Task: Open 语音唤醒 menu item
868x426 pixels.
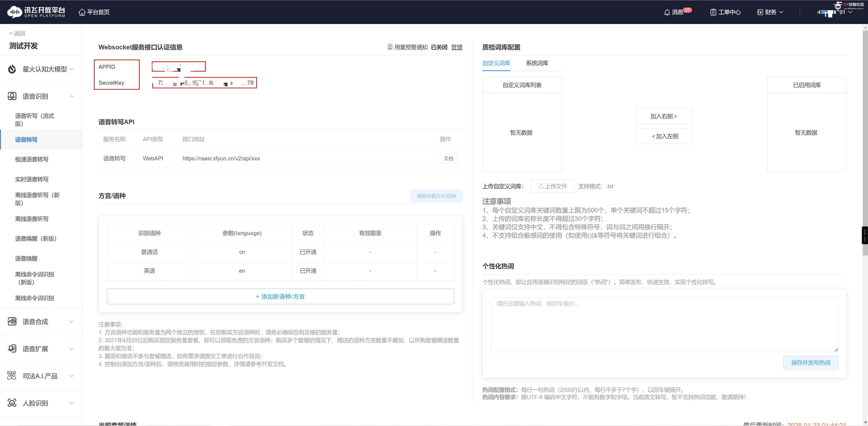Action: [x=26, y=258]
